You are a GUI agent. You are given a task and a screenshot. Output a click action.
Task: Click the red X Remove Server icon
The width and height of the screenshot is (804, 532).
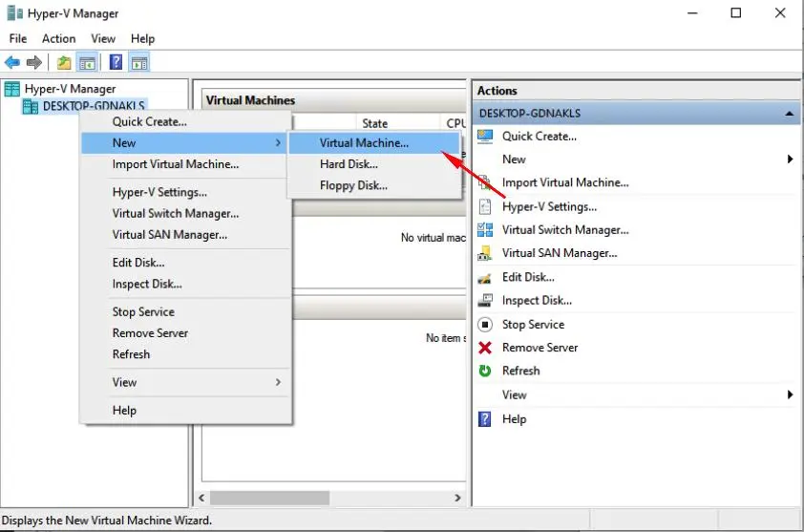[x=485, y=348]
